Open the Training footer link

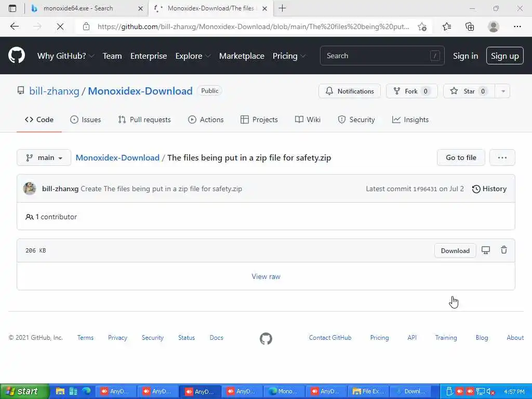tap(446, 338)
